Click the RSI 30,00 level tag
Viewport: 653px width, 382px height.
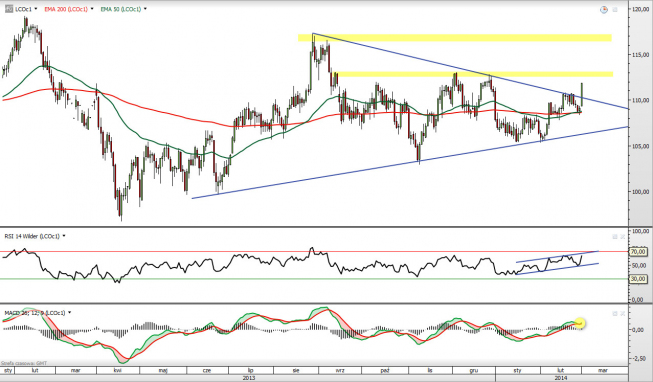[638, 279]
